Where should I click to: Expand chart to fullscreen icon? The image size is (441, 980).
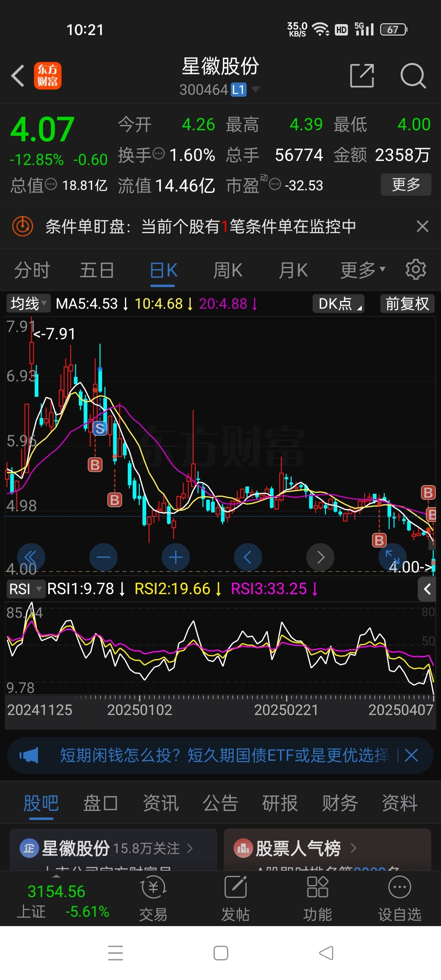click(392, 556)
